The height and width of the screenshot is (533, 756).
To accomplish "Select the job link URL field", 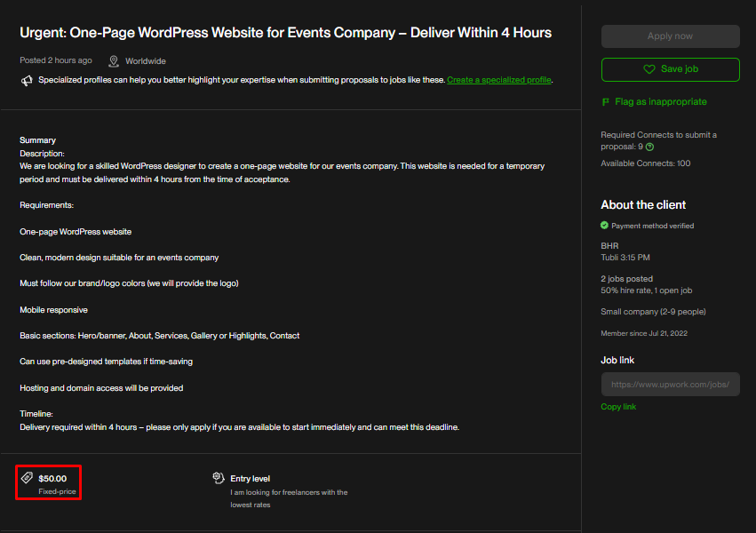I will click(670, 384).
